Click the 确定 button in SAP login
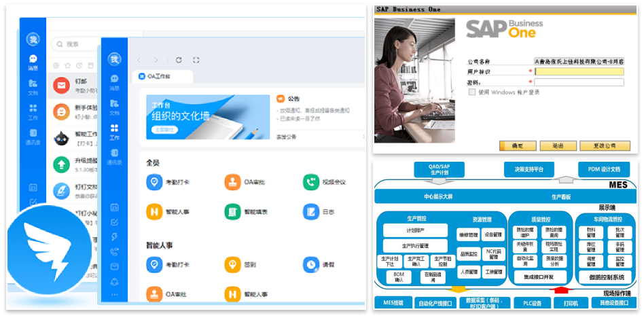 pos(518,145)
